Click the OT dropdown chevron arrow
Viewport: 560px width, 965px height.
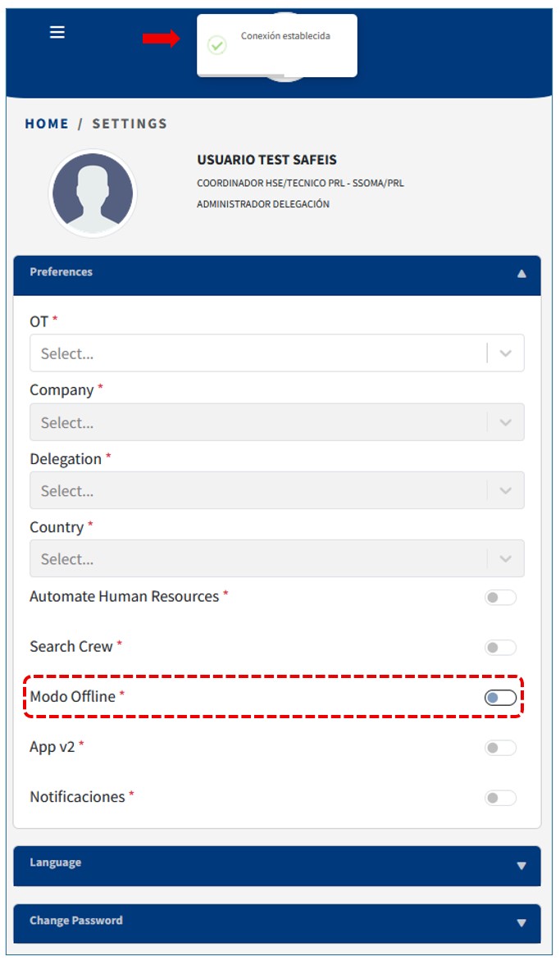506,353
